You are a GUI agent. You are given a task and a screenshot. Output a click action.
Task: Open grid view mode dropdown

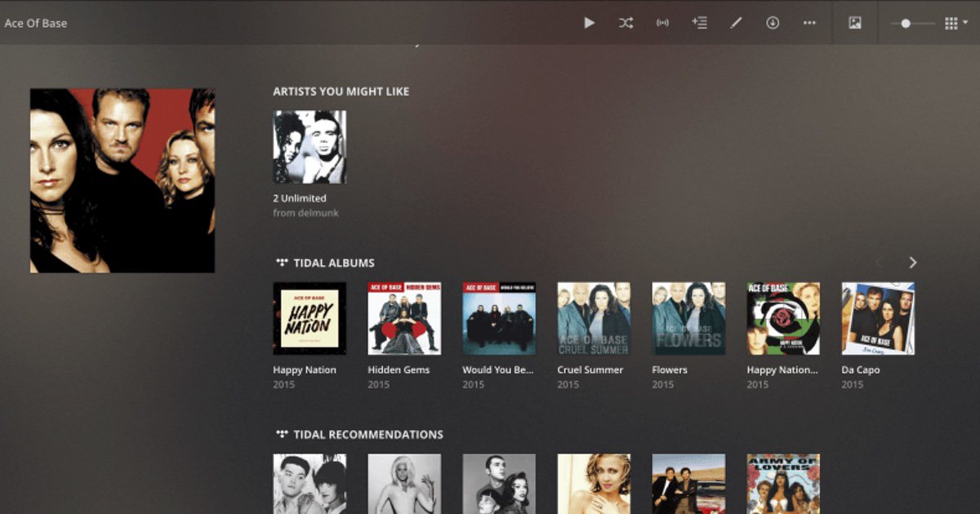point(955,24)
